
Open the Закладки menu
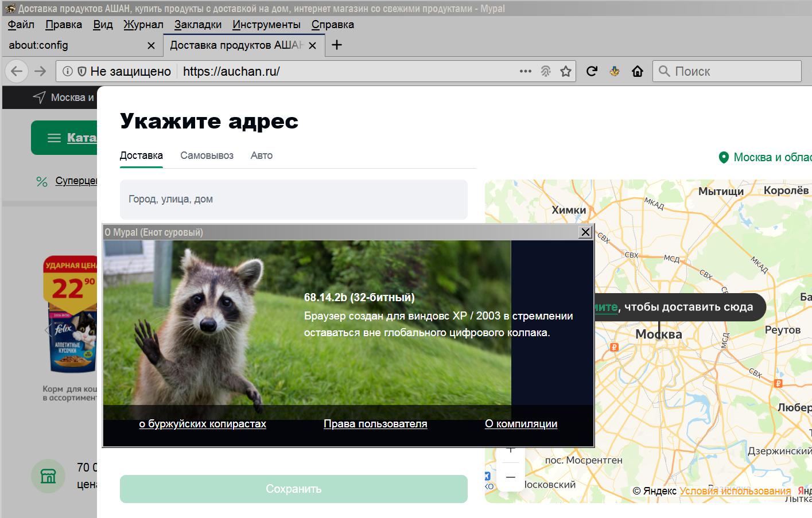(198, 25)
